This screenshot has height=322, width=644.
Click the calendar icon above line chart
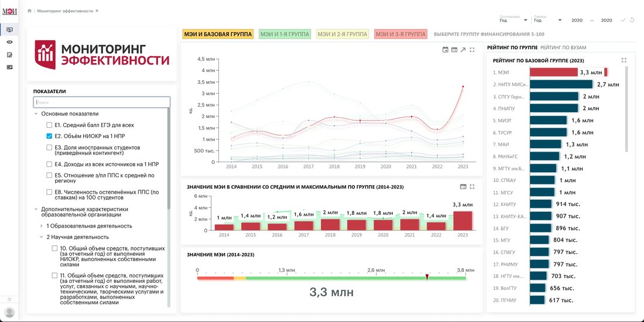coord(445,50)
